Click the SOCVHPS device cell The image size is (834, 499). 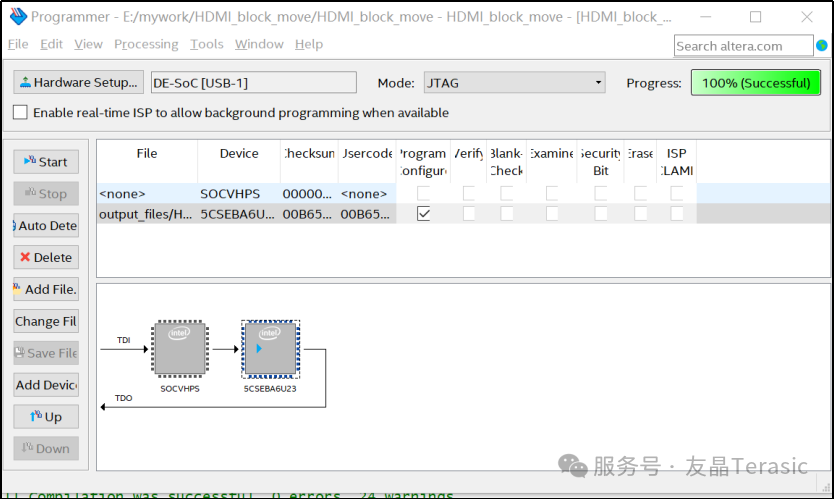pos(239,194)
